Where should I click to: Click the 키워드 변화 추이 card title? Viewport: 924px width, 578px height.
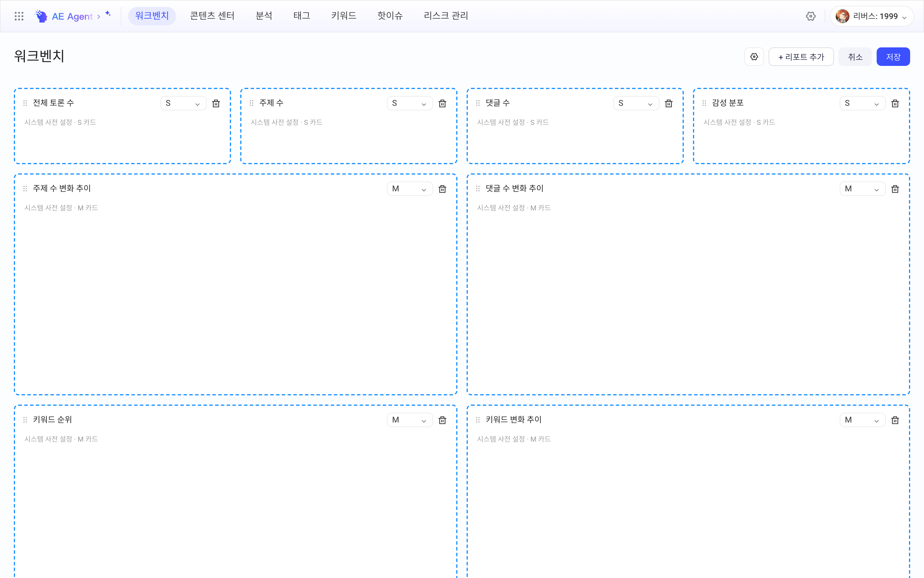point(514,420)
